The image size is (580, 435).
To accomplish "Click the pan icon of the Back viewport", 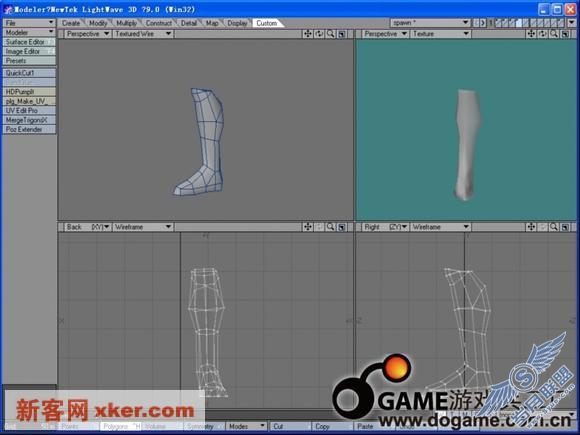I will (x=307, y=227).
